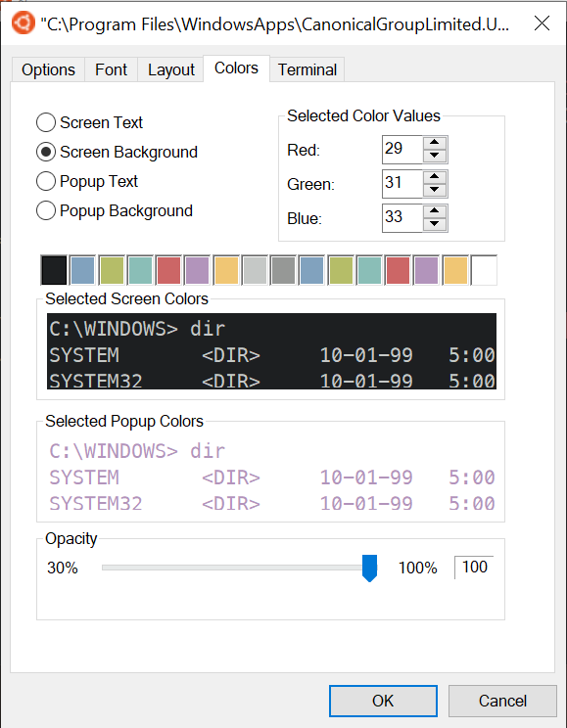Click the opacity value input field
Viewport: 567px width, 728px height.
pos(474,567)
